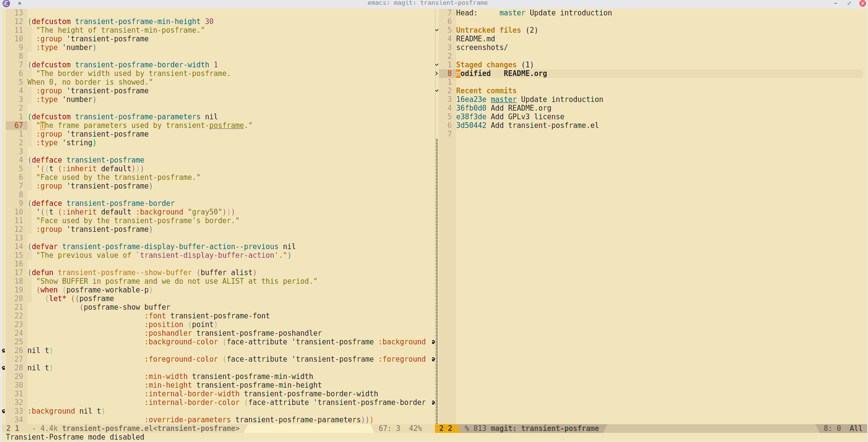Click the All indicator in magit mode line
This screenshot has height=442, width=868.
[x=856, y=429]
